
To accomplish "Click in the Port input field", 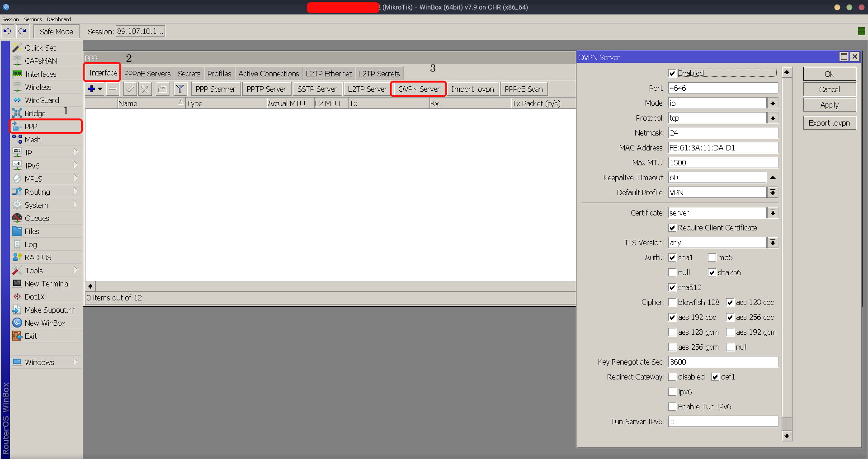I will (x=723, y=88).
